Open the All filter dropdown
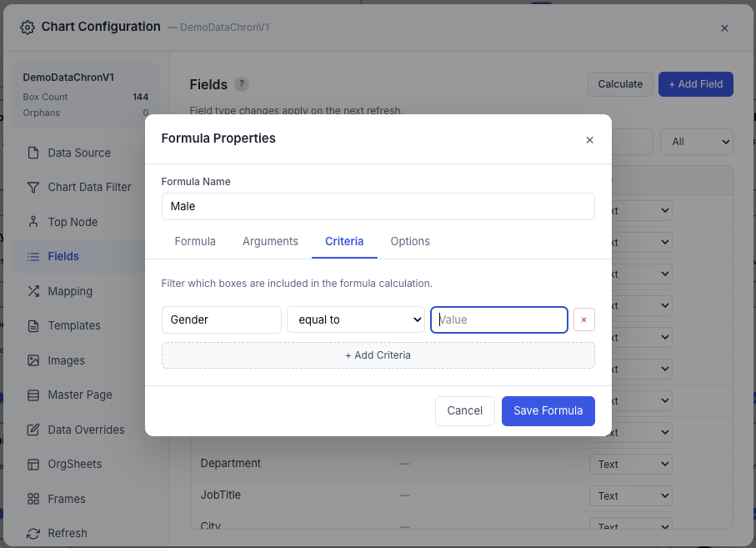The image size is (756, 548). 697,142
